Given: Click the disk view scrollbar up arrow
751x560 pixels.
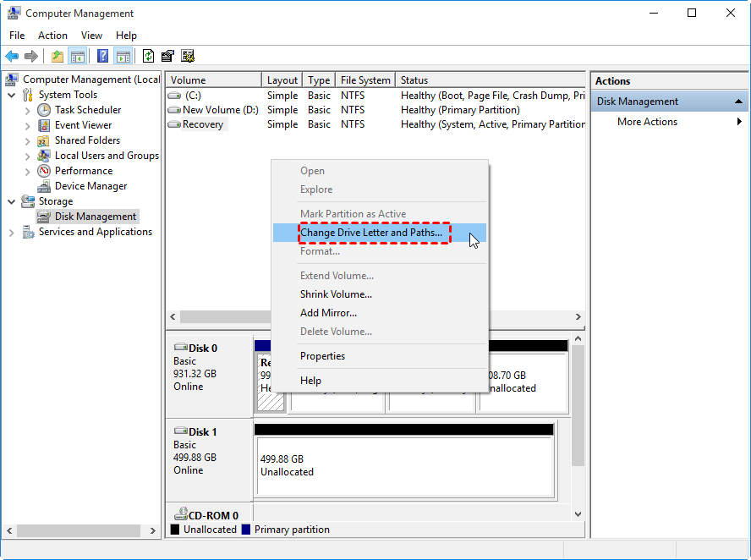Looking at the screenshot, I should click(x=578, y=338).
